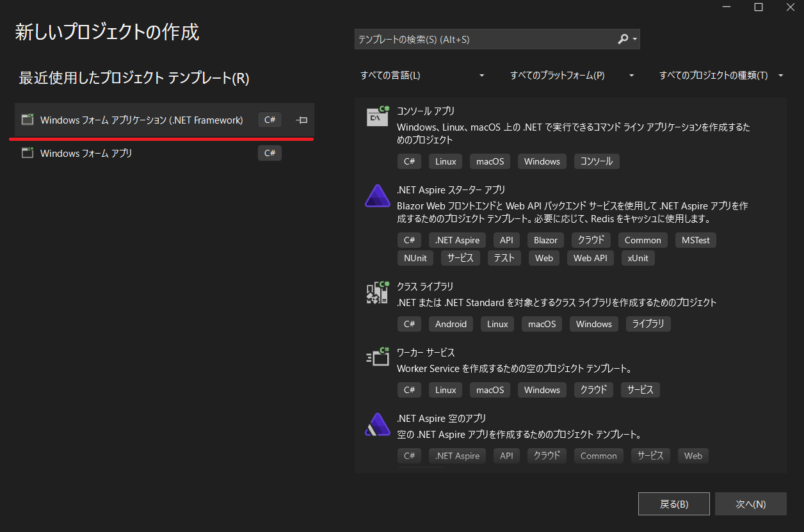Click the ワーカー サービス template icon
The width and height of the screenshot is (804, 532).
[x=378, y=359]
